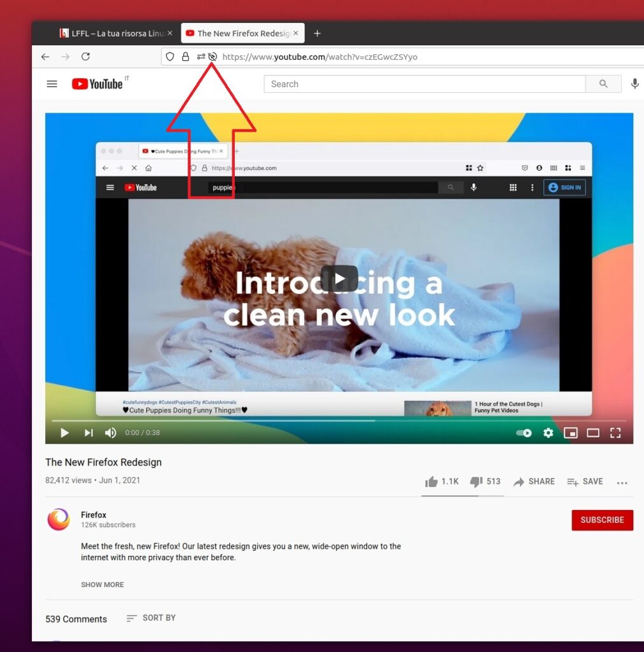Screen dimensions: 644x652
Task: Reload the page with refresh icon
Action: tap(85, 57)
